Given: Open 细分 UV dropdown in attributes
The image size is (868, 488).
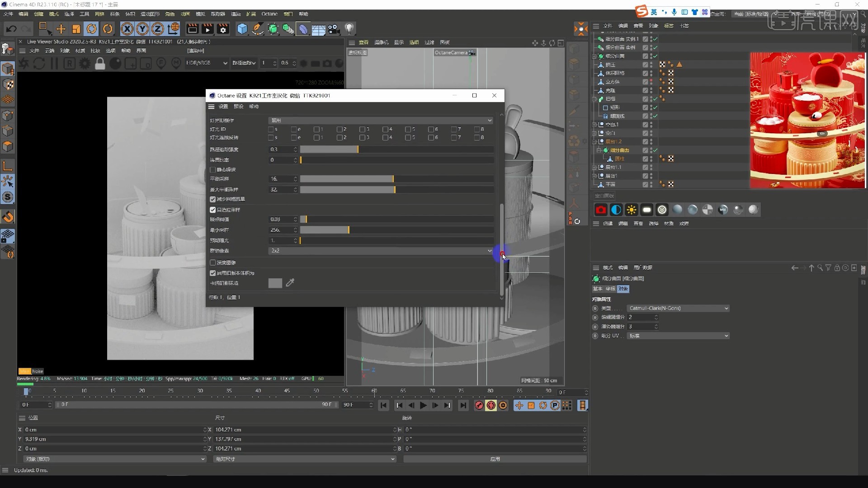Looking at the screenshot, I should tap(678, 336).
